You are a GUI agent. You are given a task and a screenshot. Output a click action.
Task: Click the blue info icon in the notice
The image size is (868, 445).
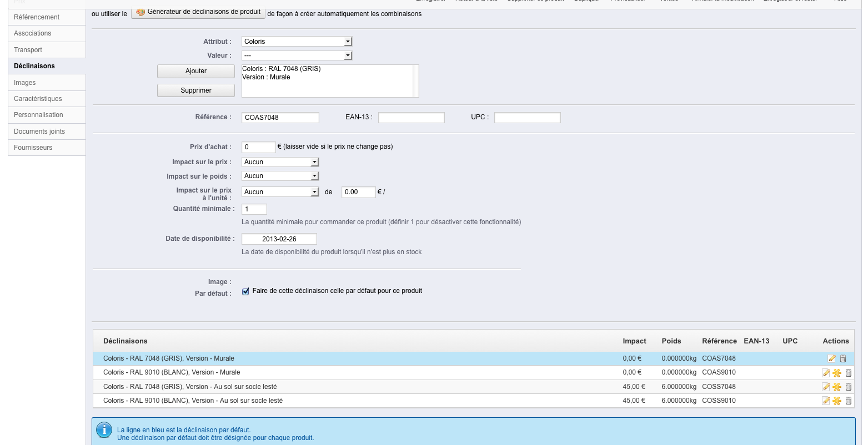(104, 430)
